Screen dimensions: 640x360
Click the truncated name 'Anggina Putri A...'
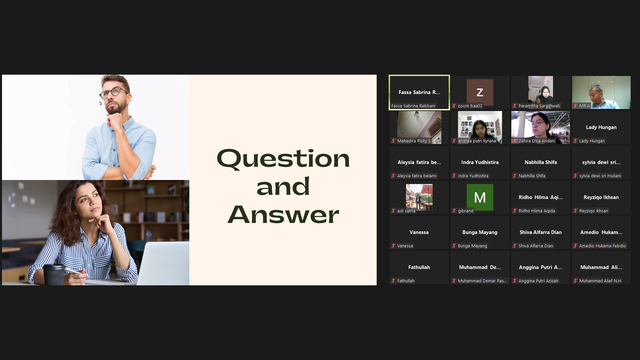(540, 267)
